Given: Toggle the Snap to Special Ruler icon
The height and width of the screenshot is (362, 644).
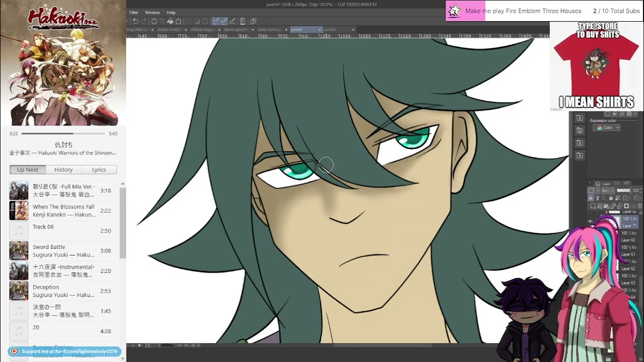Looking at the screenshot, I should tap(224, 21).
